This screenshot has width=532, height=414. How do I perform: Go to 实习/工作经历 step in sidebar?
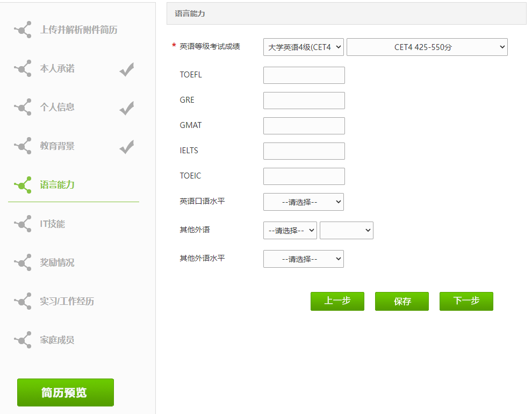tap(67, 301)
